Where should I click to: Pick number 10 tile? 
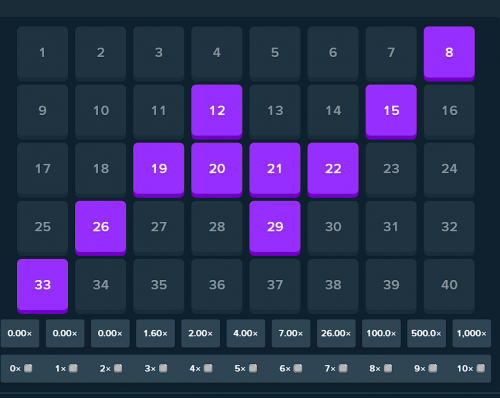point(100,112)
